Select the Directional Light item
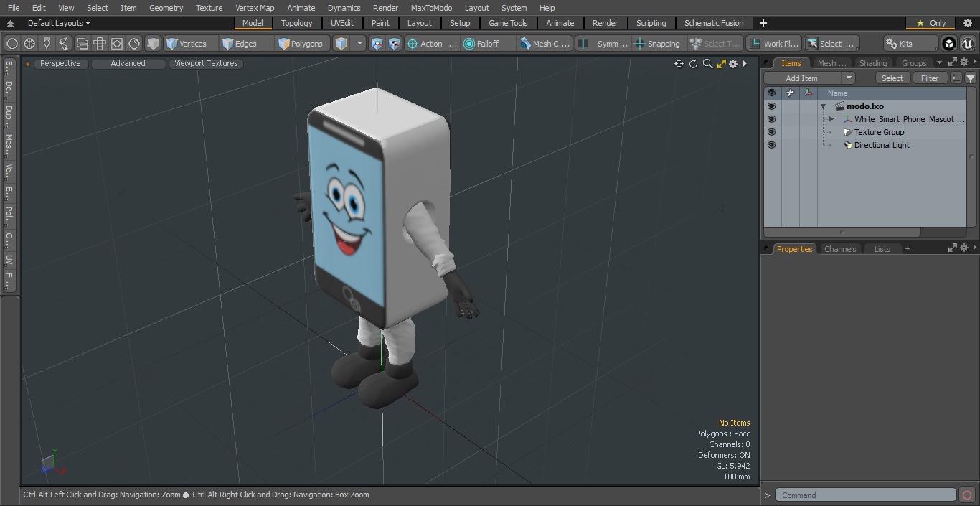 pos(882,145)
